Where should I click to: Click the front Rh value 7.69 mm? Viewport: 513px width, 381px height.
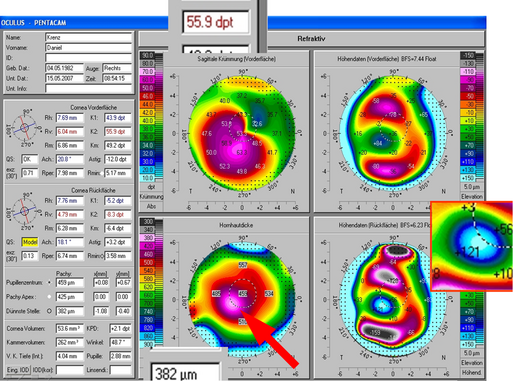[70, 118]
